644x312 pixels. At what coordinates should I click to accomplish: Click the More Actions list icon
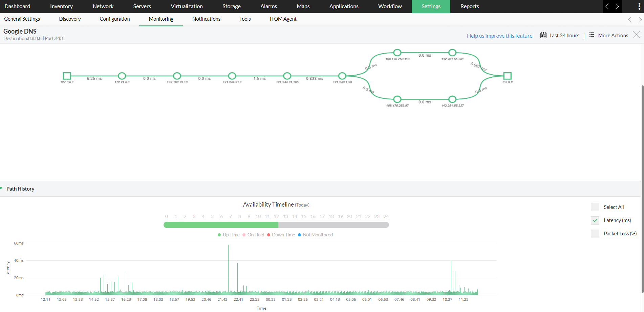[x=592, y=35]
